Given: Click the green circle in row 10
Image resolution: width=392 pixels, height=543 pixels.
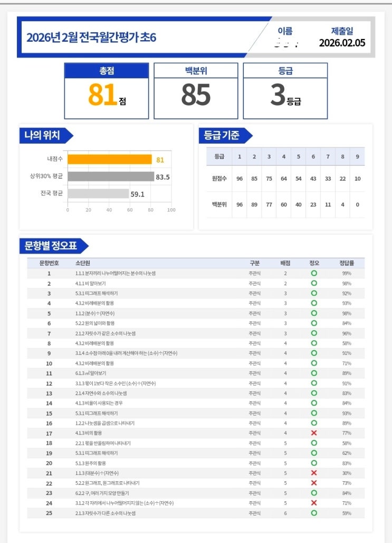Looking at the screenshot, I should click(x=314, y=363).
